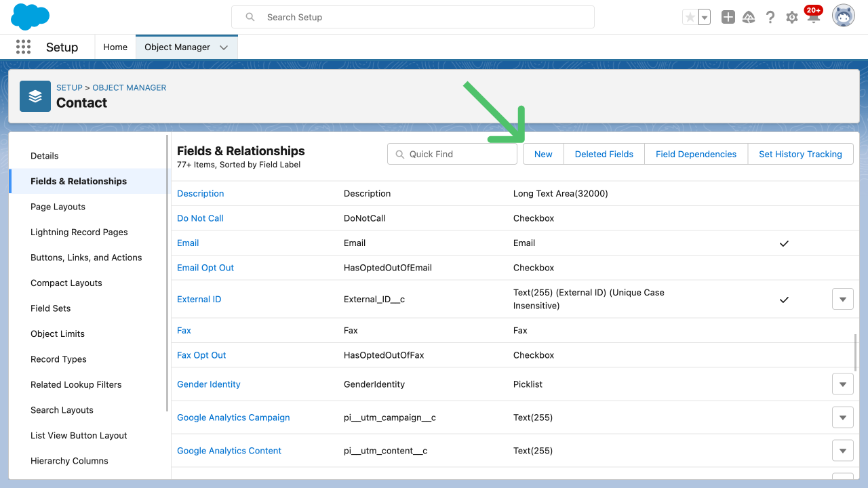Open the Setup gear icon

tap(792, 18)
